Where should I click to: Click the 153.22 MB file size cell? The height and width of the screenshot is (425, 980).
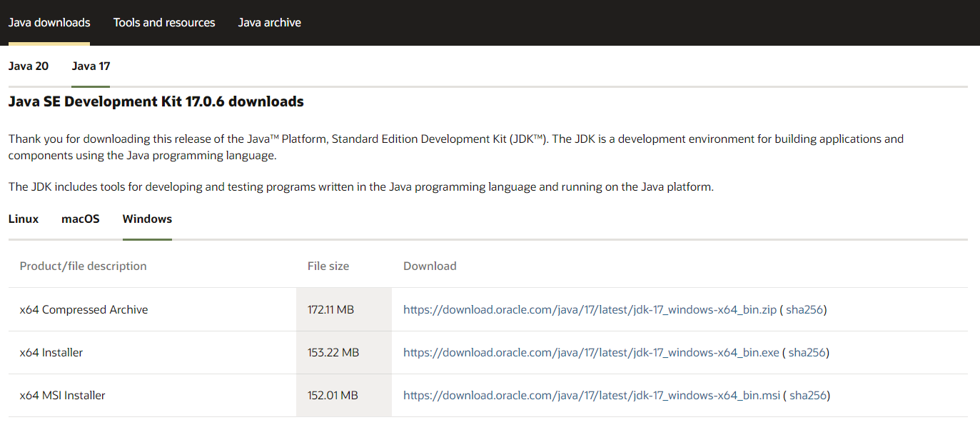pos(344,353)
